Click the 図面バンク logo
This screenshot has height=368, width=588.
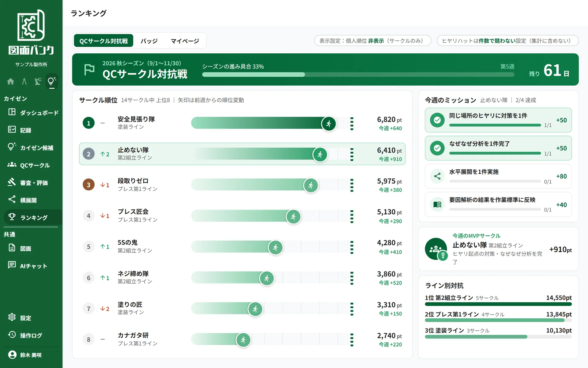click(x=31, y=32)
